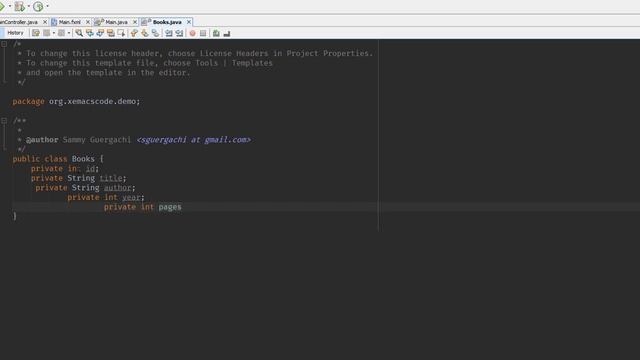Stop macro recording with square icon
Image resolution: width=640 pixels, height=360 pixels.
[203, 33]
